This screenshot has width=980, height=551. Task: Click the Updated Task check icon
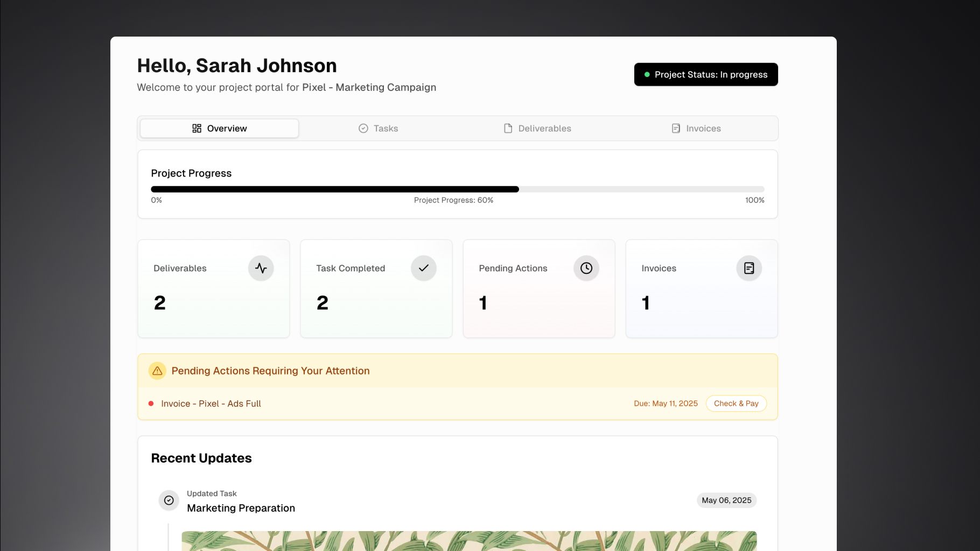coord(169,500)
